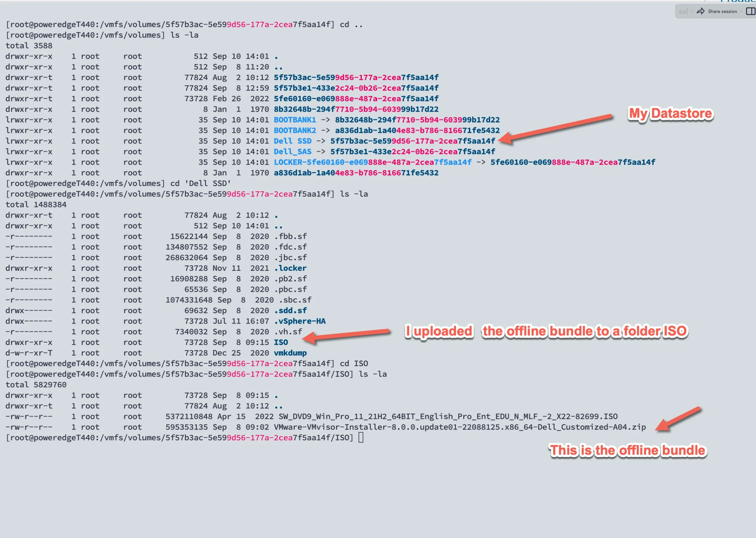The image size is (756, 538).
Task: Click the truncated Produc label top right
Action: [x=736, y=2]
